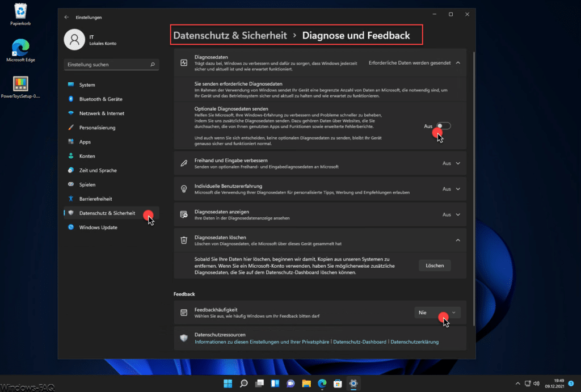
Task: Open Barrierefreiheit settings
Action: pyautogui.click(x=111, y=199)
